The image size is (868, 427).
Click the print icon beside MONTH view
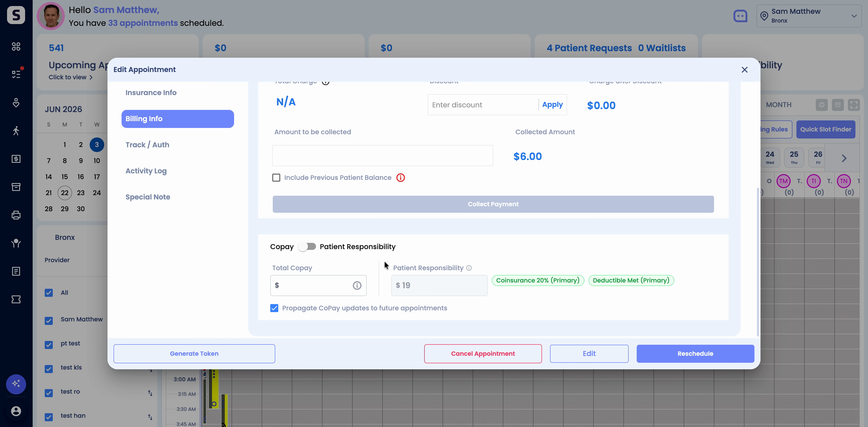[822, 105]
